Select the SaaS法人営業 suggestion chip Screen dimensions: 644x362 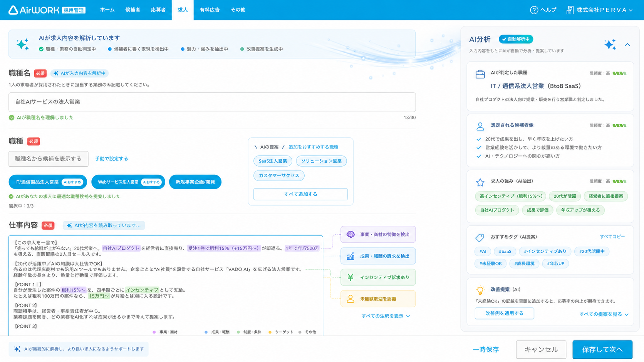[x=273, y=161]
